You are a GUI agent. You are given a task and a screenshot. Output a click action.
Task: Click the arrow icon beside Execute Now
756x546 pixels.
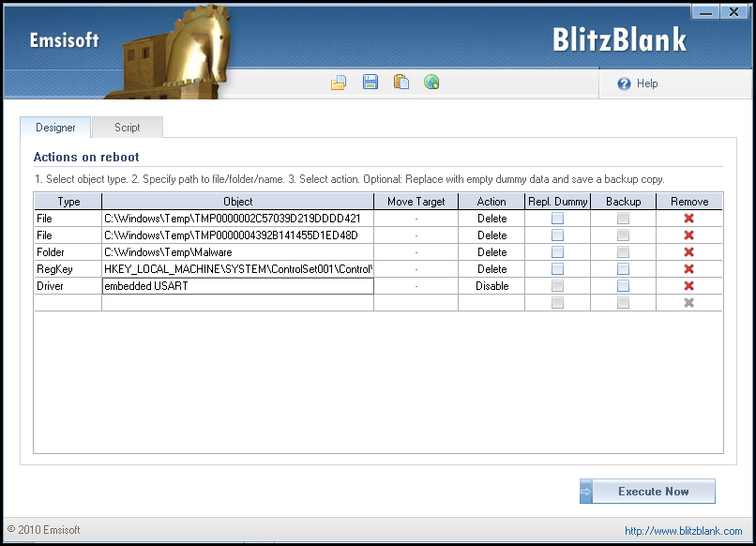(x=586, y=492)
